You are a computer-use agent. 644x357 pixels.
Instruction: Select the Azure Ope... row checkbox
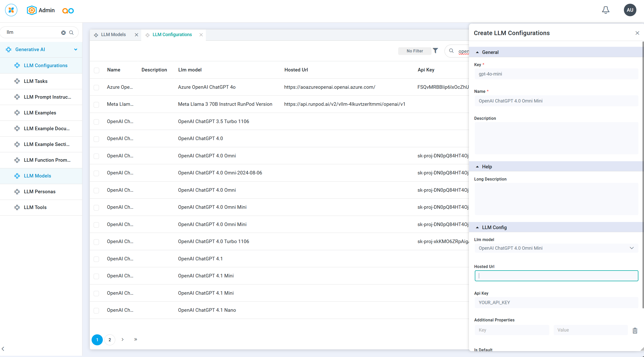[x=96, y=87]
